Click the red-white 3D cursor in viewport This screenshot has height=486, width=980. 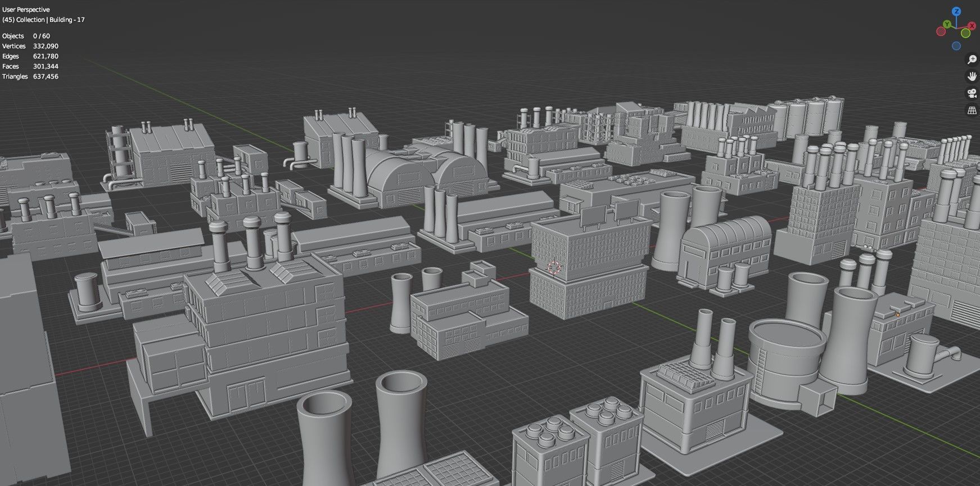click(x=554, y=267)
